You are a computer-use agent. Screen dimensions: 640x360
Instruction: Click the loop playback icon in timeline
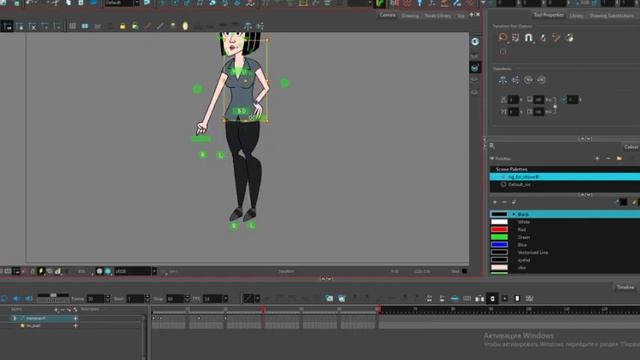4,299
